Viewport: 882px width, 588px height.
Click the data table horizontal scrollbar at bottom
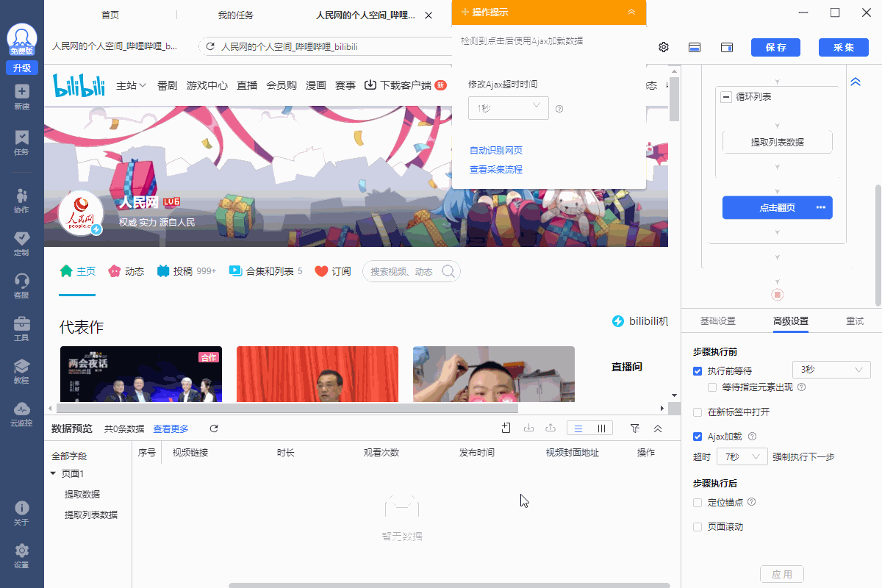[449, 585]
